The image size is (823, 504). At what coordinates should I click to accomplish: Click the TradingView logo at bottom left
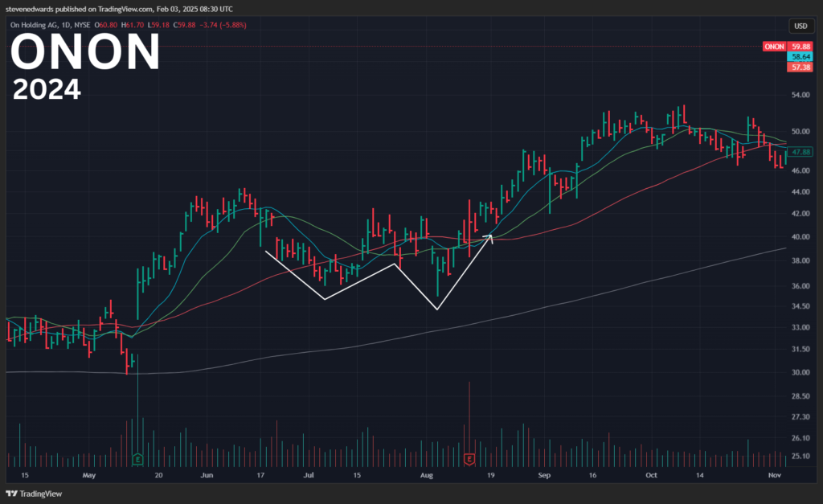[x=34, y=494]
